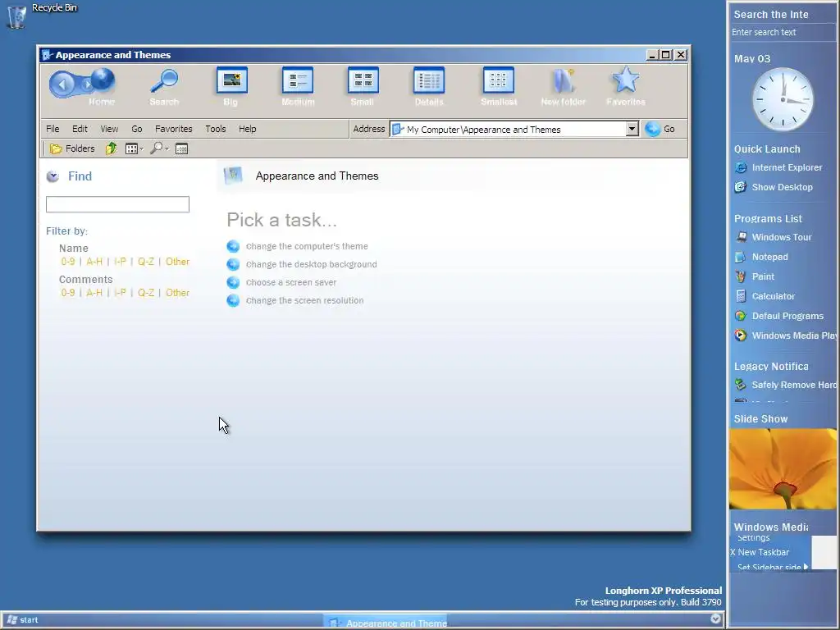
Task: Click the sidebar analog clock
Action: pos(783,99)
